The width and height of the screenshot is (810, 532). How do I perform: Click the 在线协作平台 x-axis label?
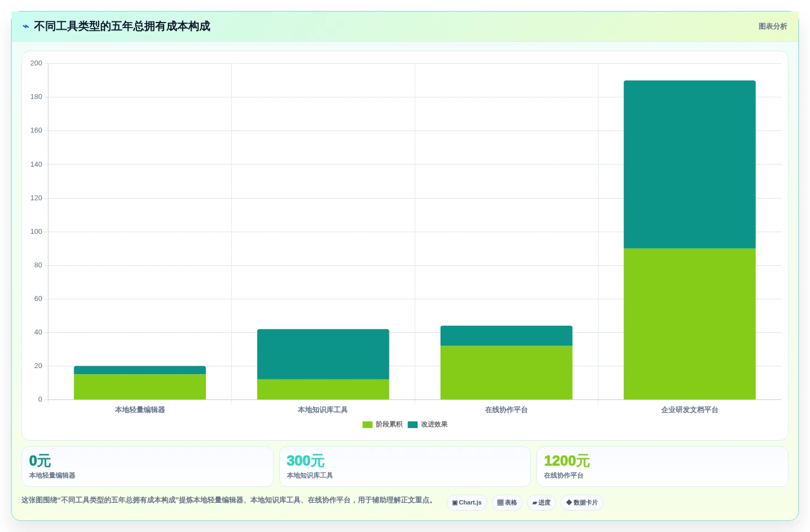point(507,410)
